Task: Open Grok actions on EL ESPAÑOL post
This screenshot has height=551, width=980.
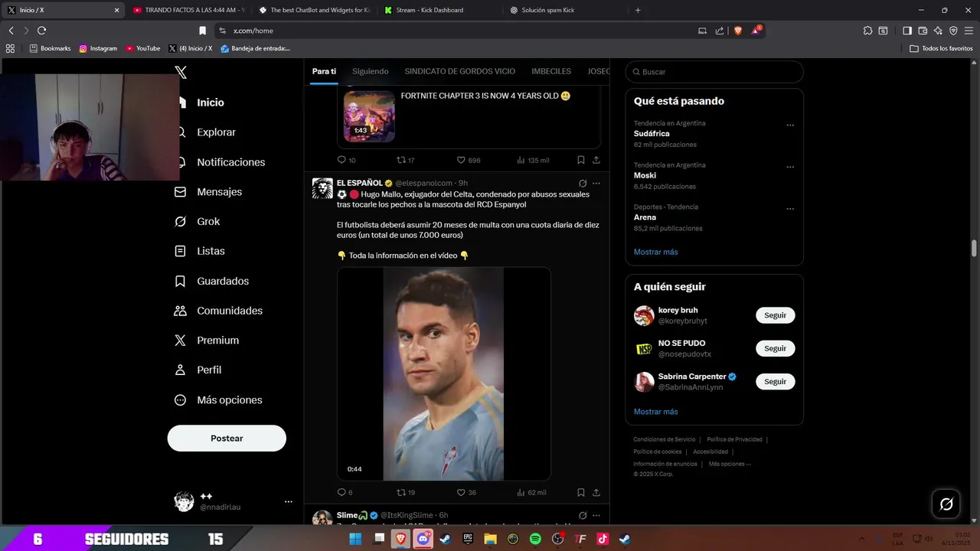Action: [x=583, y=184]
